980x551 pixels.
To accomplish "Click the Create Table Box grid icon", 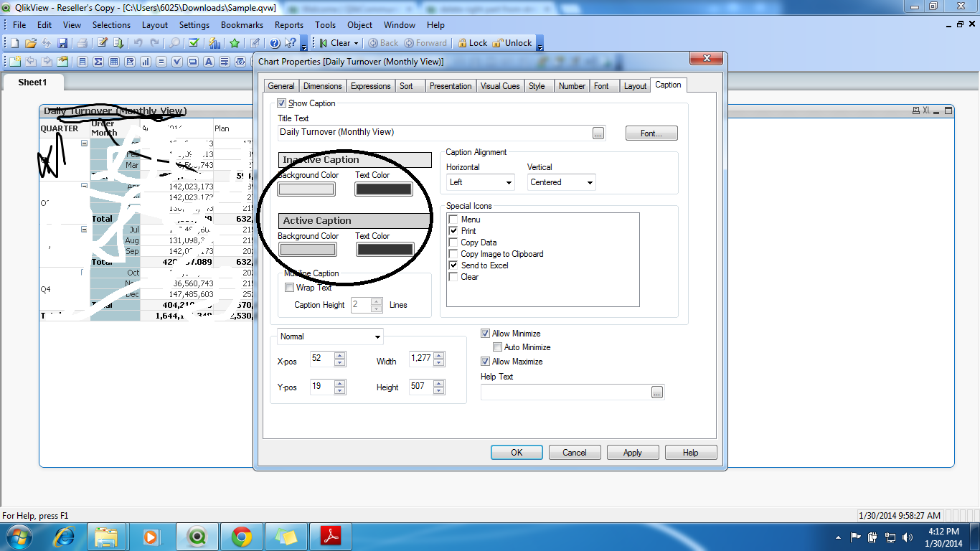I will 114,62.
